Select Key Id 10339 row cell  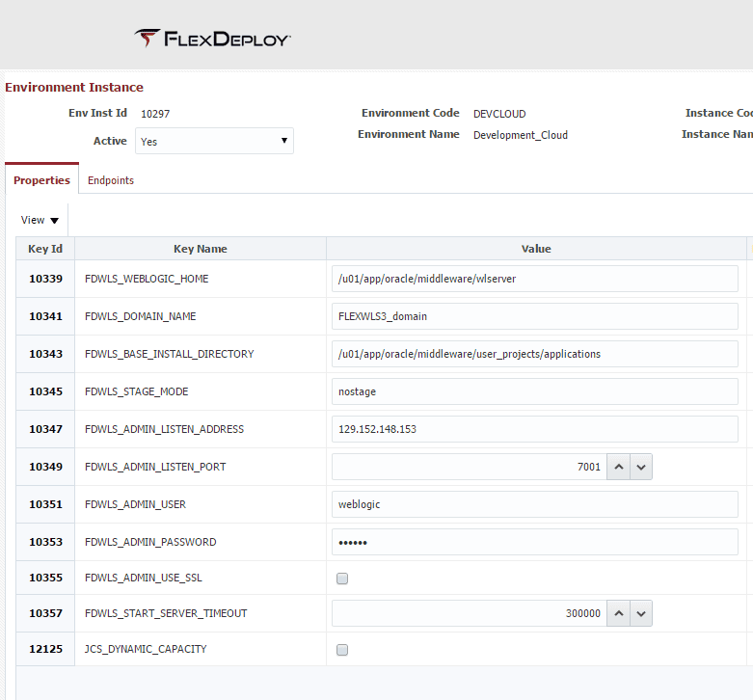click(x=45, y=279)
